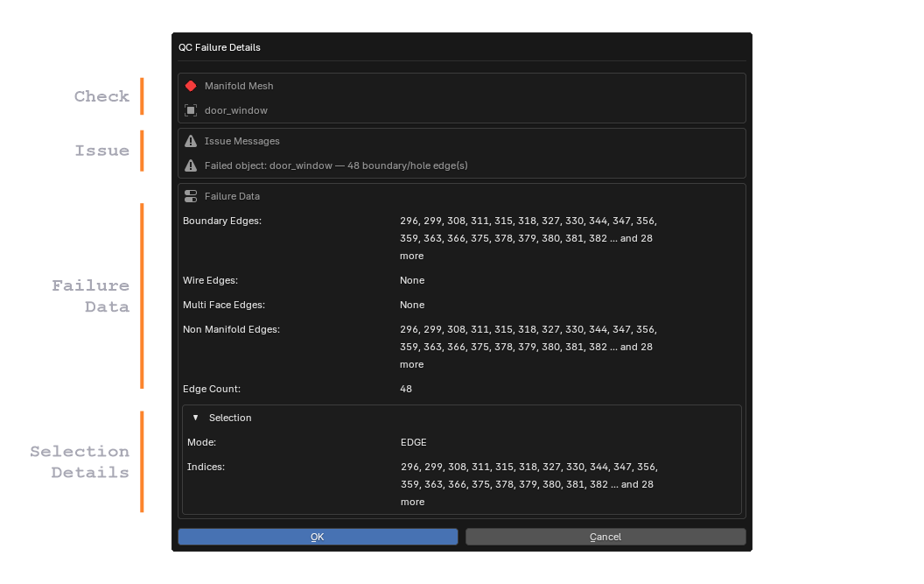
Task: Click the None value for Wire Edges
Action: pos(412,280)
